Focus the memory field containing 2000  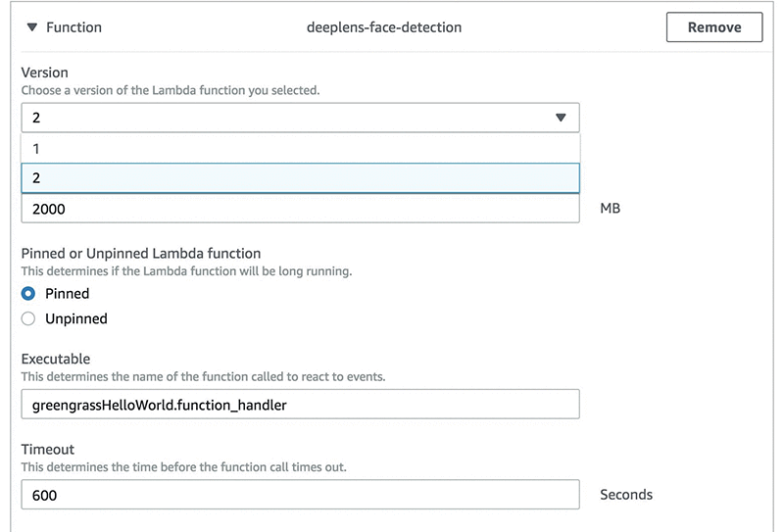pos(300,209)
